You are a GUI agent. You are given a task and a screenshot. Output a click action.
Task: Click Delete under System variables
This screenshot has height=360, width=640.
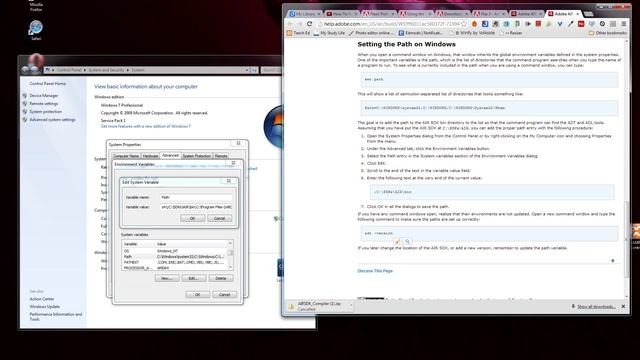[221, 278]
